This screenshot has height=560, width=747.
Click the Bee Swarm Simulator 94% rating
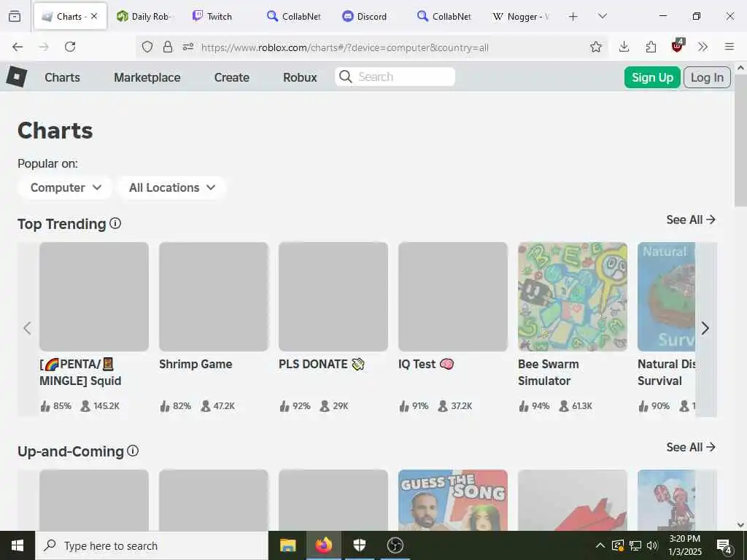534,406
